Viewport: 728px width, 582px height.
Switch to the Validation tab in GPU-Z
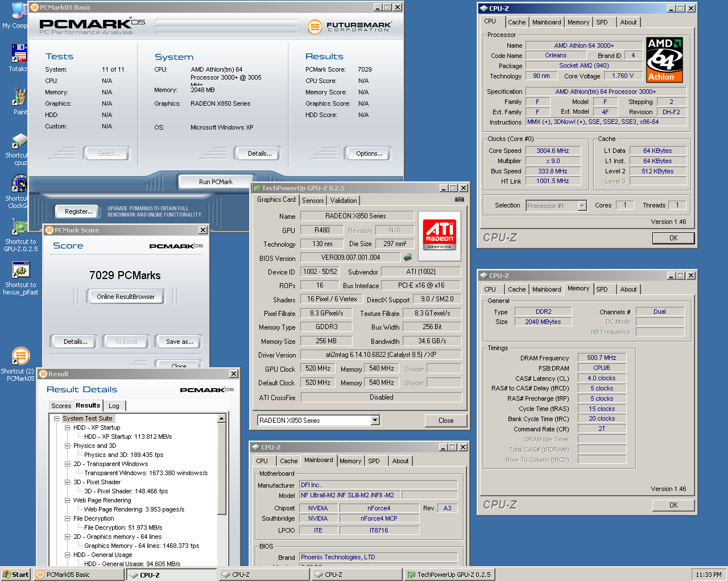344,201
